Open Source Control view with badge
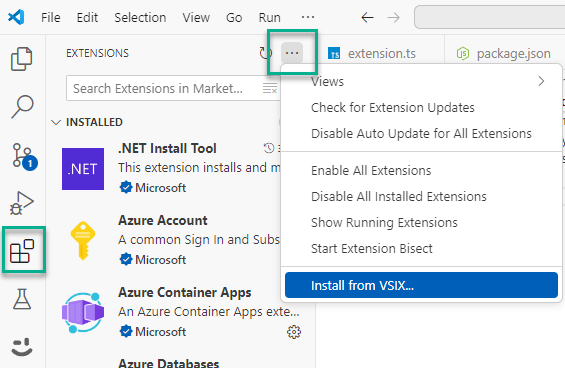The width and height of the screenshot is (565, 368). 24,156
